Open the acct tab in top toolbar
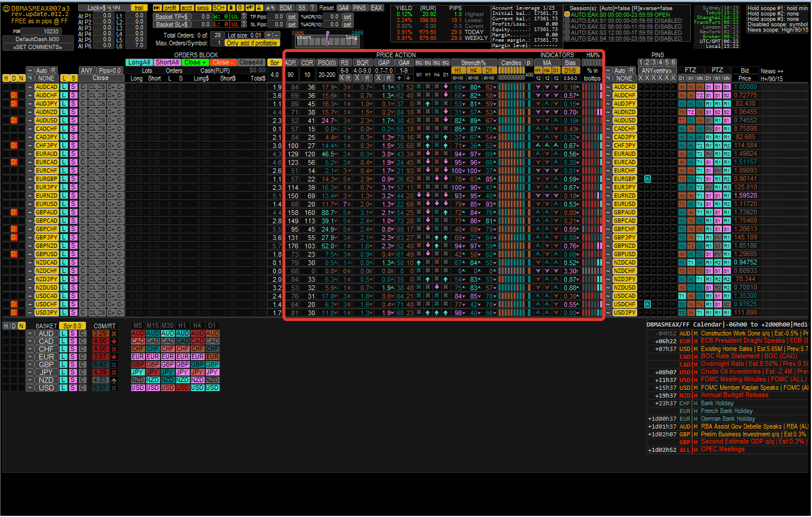Viewport: 812px width, 517px height. tap(187, 8)
